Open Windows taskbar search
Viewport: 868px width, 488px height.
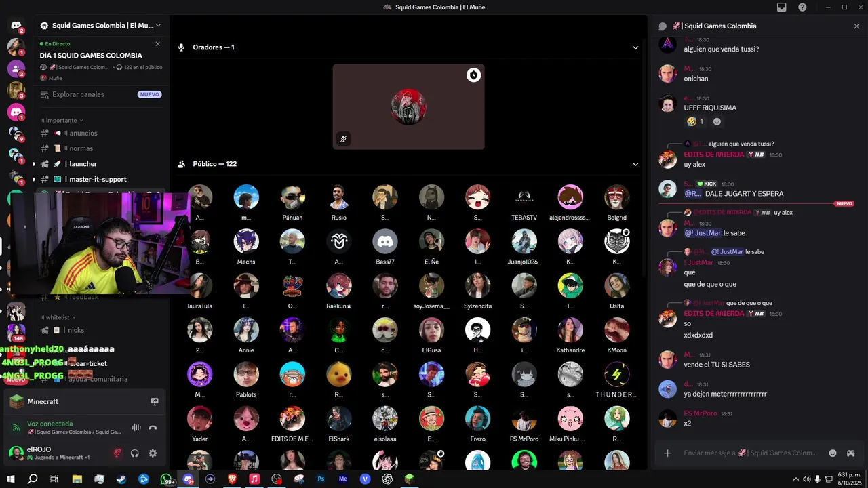(x=33, y=479)
